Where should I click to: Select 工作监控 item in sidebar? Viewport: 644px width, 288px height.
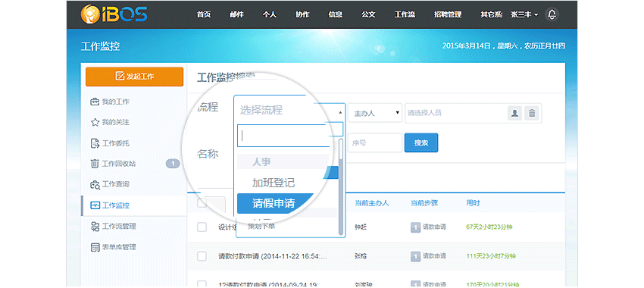[x=134, y=205]
